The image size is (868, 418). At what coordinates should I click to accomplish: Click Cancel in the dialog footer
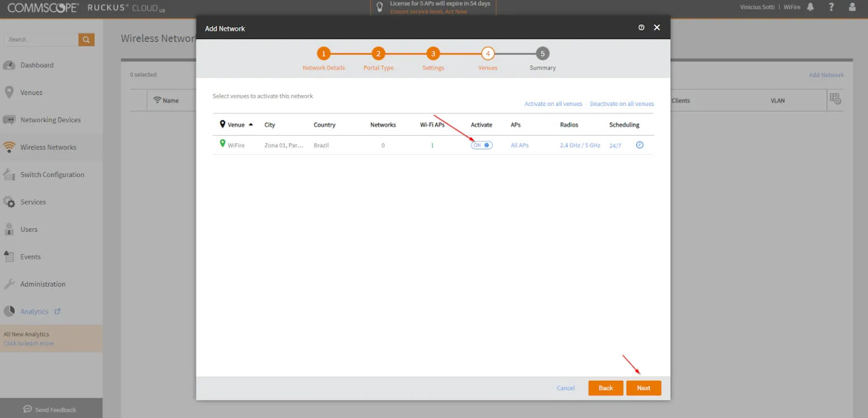[x=566, y=388]
